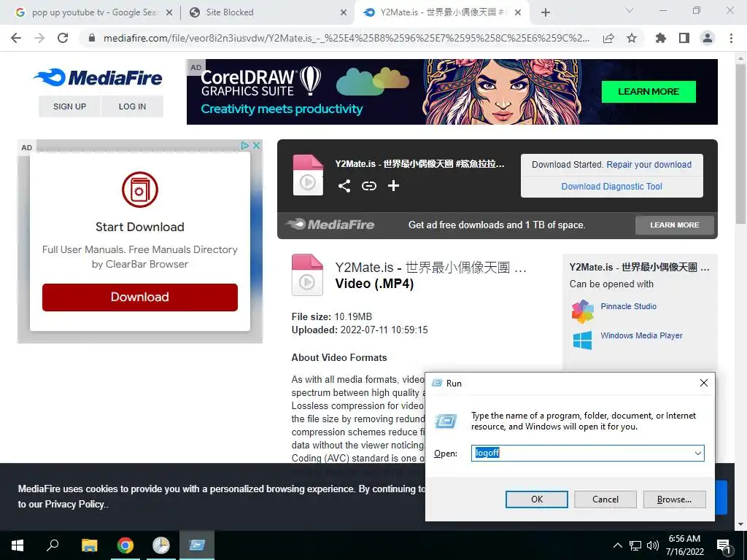Screen dimensions: 747x560
Task: Click the network tray icon
Action: [x=635, y=545]
